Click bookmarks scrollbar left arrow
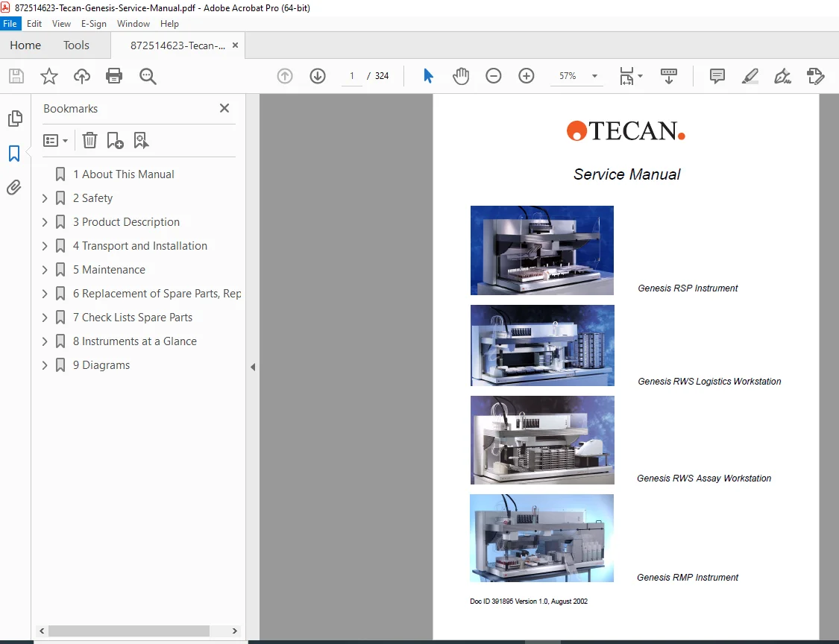The width and height of the screenshot is (839, 644). [42, 631]
